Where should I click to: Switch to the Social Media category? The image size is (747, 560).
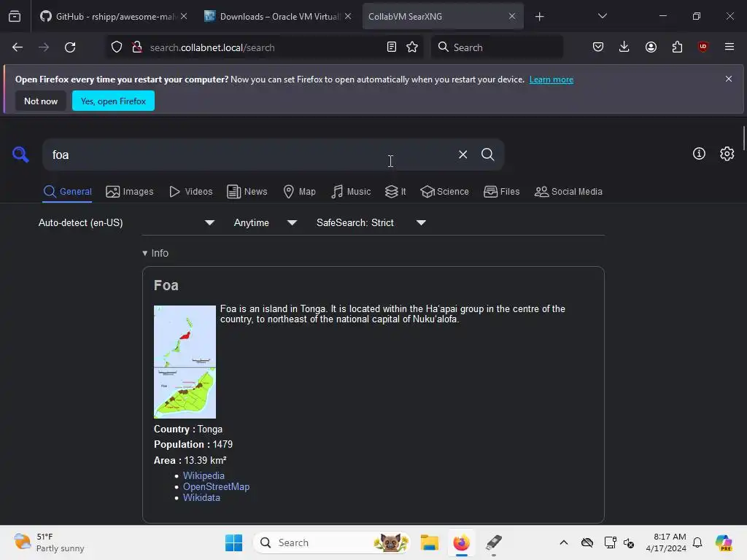pyautogui.click(x=568, y=192)
